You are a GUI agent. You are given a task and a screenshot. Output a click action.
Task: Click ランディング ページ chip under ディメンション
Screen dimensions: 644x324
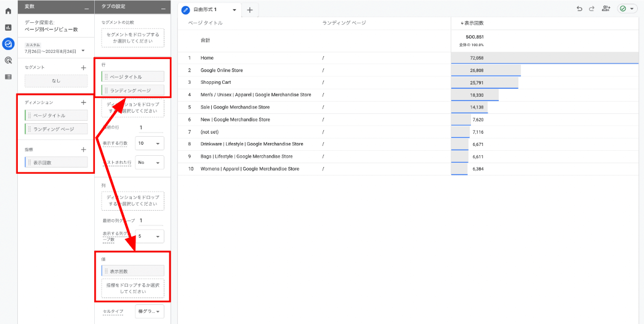(x=56, y=129)
